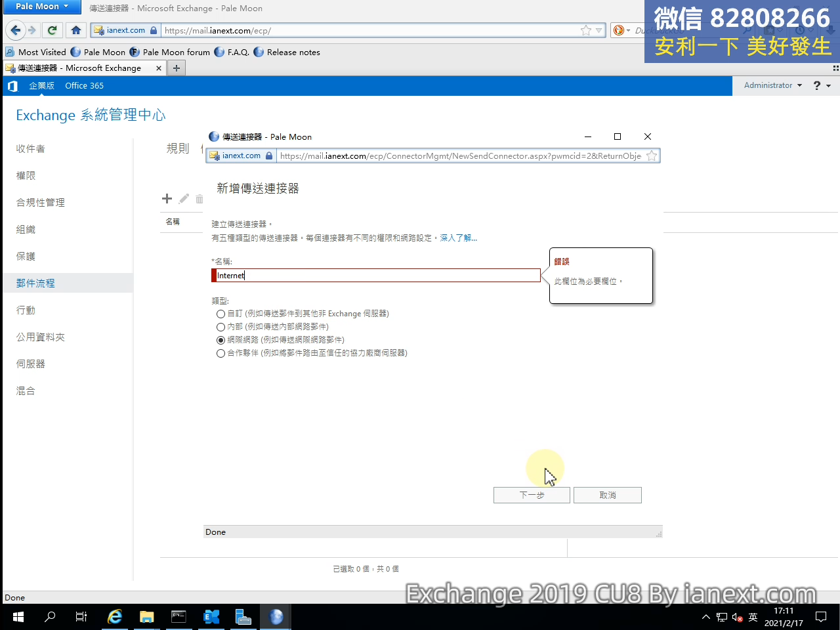Screen dimensions: 840x630
Task: Open the 合規性管理 section in sidebar
Action: [41, 203]
